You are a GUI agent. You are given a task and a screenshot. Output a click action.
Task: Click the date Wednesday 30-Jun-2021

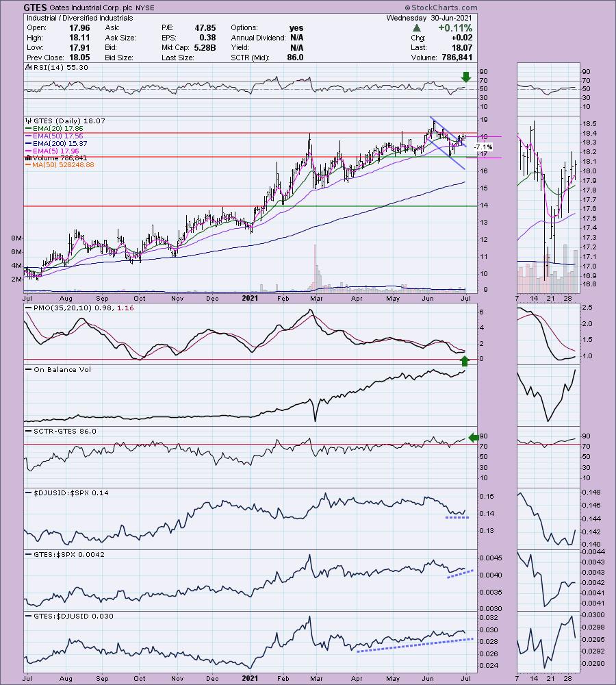pos(428,18)
